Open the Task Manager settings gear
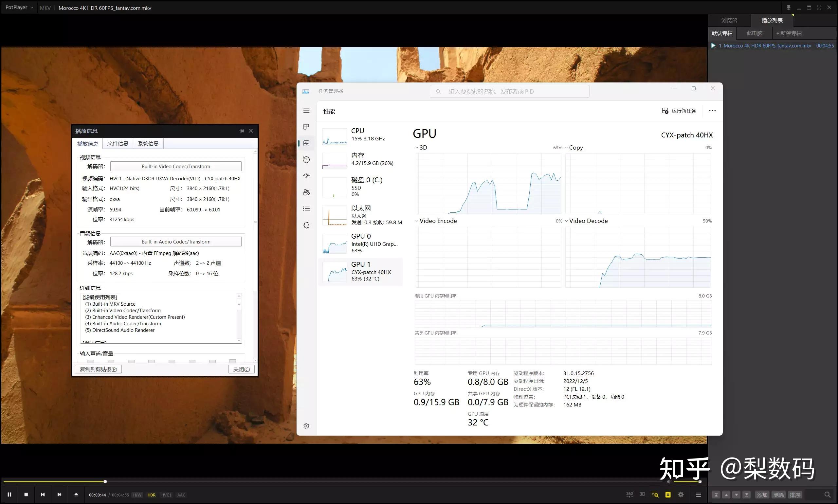The image size is (838, 504). (x=306, y=426)
